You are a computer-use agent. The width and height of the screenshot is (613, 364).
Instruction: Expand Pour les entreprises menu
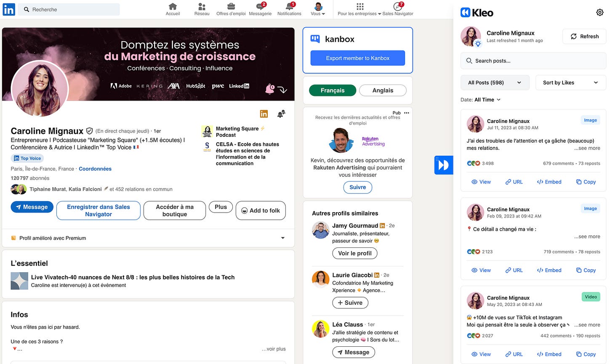click(360, 9)
